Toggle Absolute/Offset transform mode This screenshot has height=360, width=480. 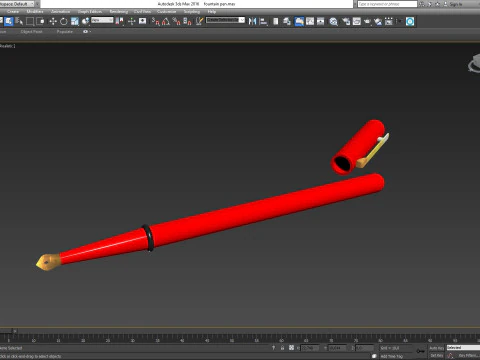click(291, 348)
